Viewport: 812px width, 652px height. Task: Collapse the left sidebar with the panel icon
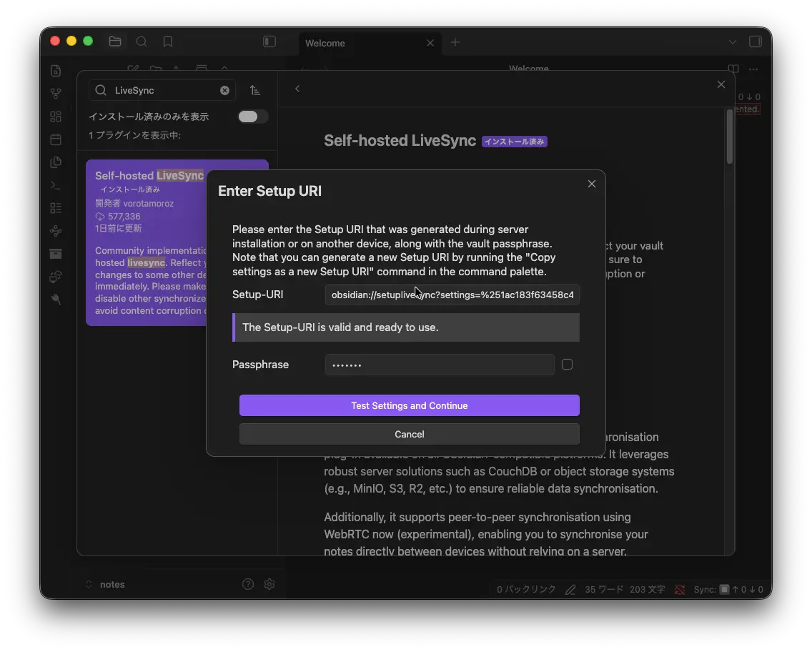click(x=269, y=41)
